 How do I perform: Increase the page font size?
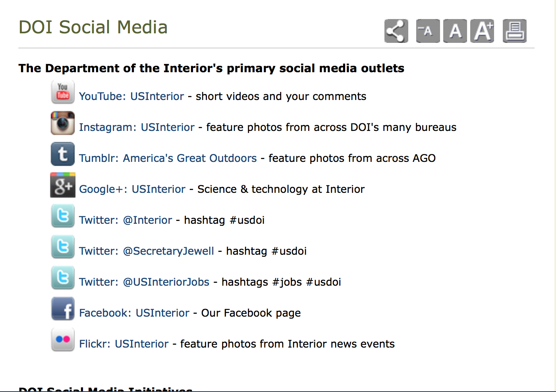tap(482, 31)
